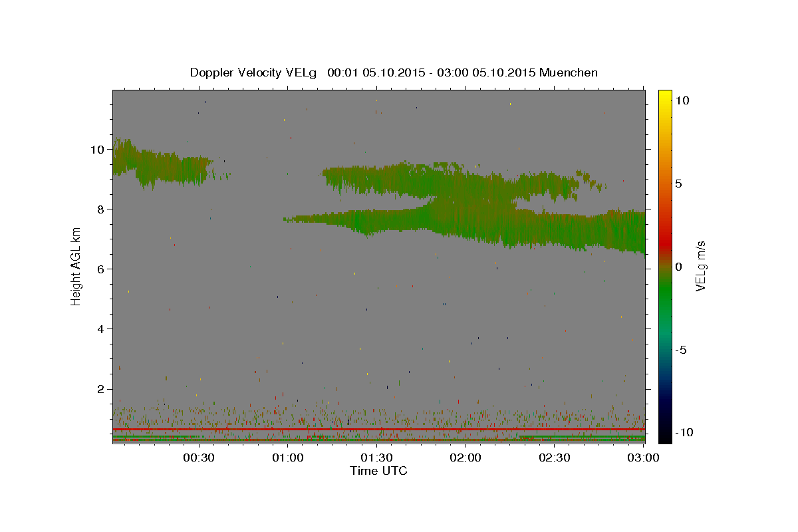Click the 01:00 time tick label

pos(288,458)
